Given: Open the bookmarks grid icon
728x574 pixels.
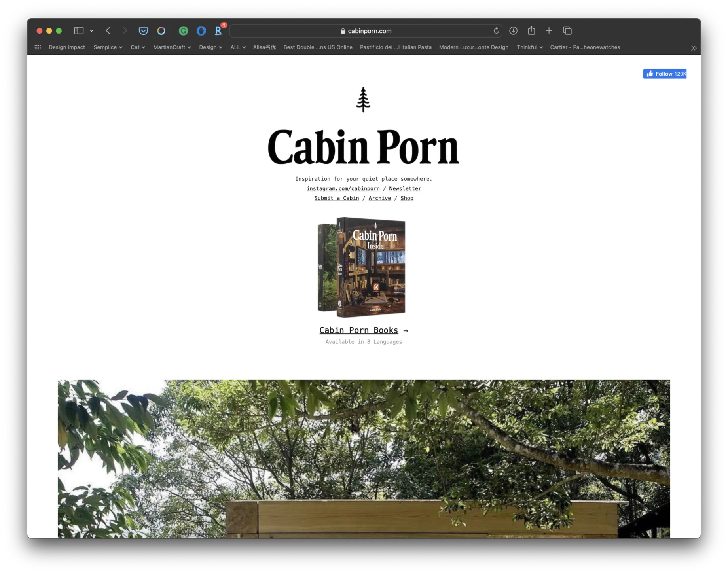Looking at the screenshot, I should pyautogui.click(x=38, y=47).
